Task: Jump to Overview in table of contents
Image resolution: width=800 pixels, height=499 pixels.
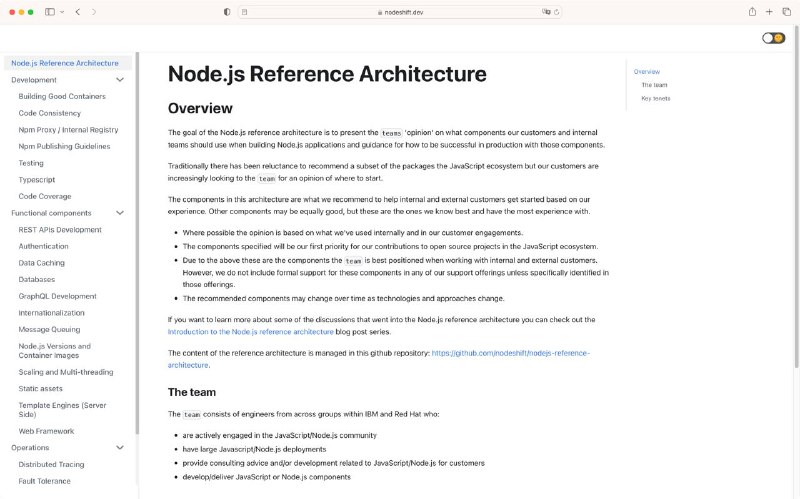Action: pyautogui.click(x=646, y=72)
